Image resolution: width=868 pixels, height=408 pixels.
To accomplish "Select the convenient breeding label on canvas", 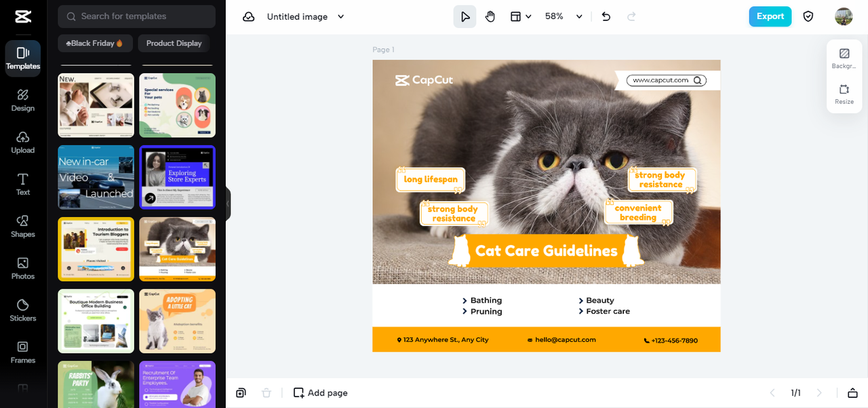I will point(638,212).
